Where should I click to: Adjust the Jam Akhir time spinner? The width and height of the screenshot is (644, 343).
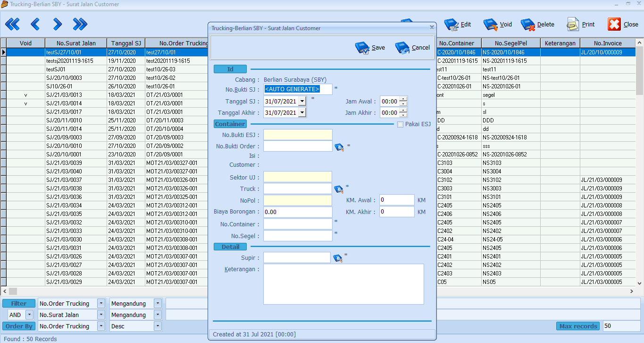click(x=403, y=113)
